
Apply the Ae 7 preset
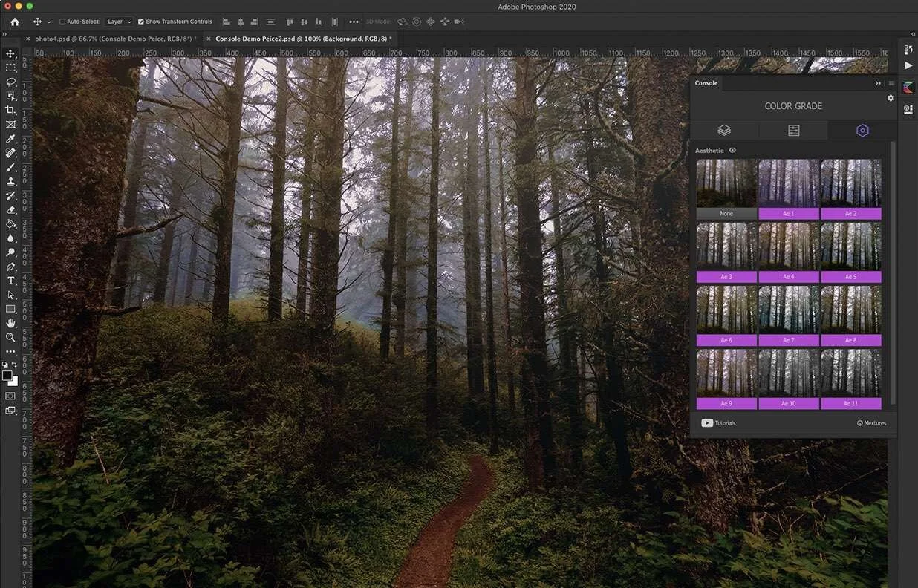789,341
